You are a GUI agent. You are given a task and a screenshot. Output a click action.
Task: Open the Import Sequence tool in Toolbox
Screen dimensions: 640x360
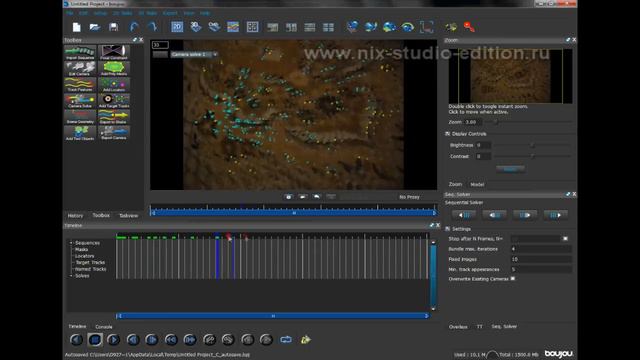click(x=80, y=53)
